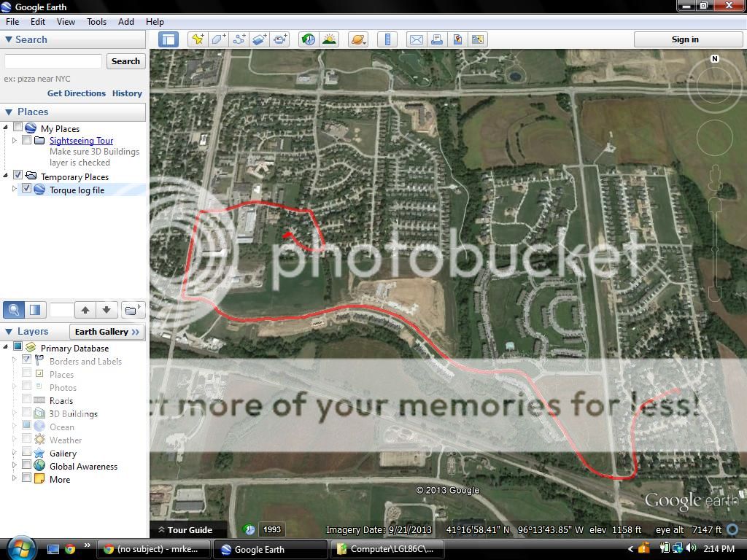
Task: Open the View menu
Action: coord(66,22)
